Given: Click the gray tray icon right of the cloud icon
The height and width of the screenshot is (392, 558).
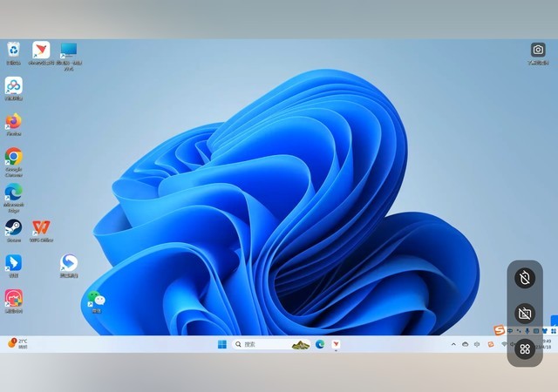Looking at the screenshot, I should [x=477, y=344].
